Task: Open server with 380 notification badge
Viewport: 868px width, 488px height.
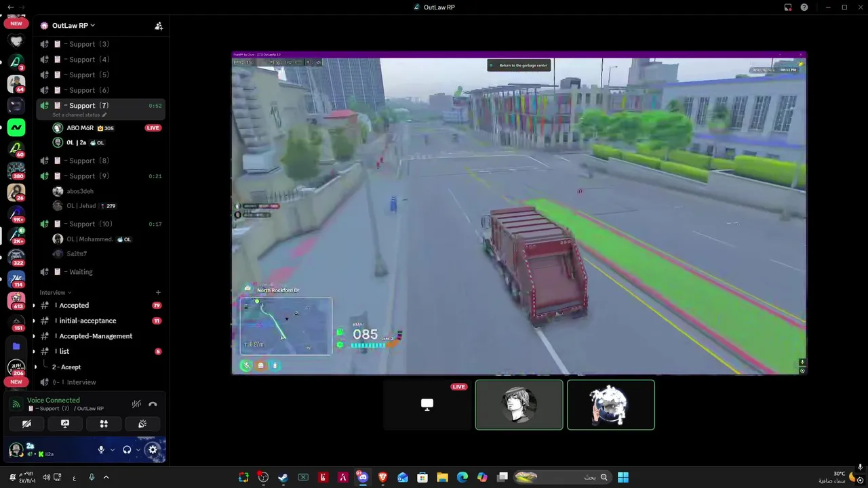Action: point(16,170)
